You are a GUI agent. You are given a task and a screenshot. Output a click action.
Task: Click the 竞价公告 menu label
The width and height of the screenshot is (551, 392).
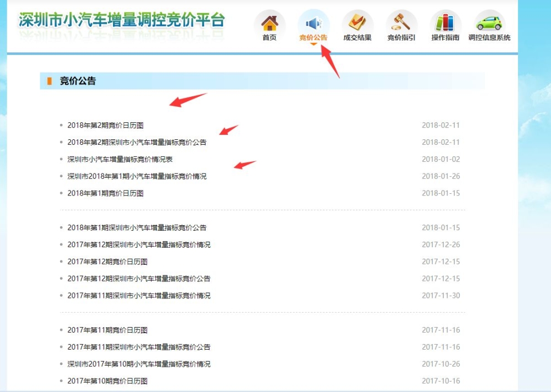(314, 37)
